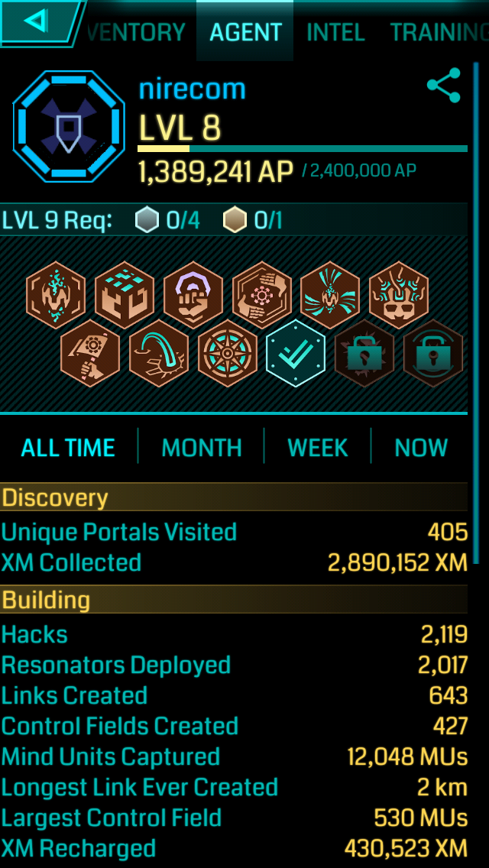Switch to the INTEL tab

pyautogui.click(x=335, y=32)
